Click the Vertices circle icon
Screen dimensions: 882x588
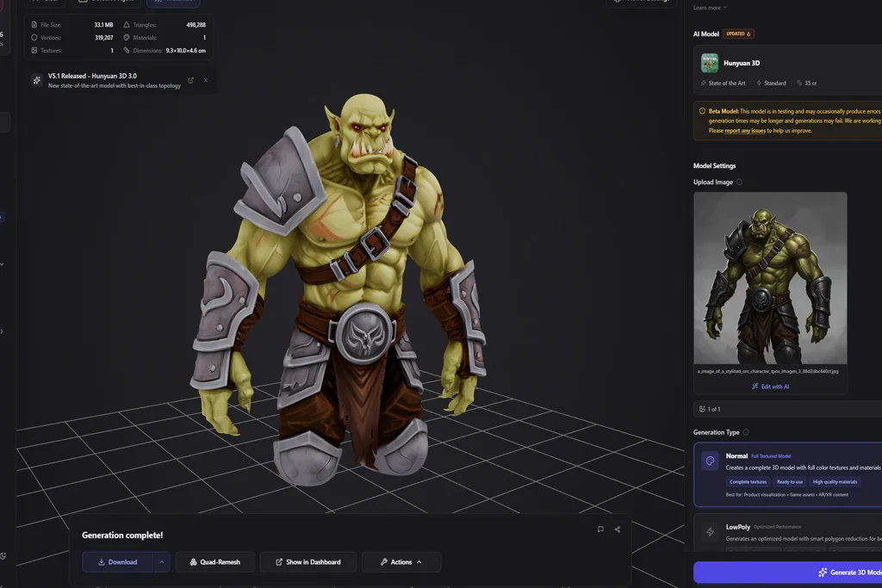(34, 38)
